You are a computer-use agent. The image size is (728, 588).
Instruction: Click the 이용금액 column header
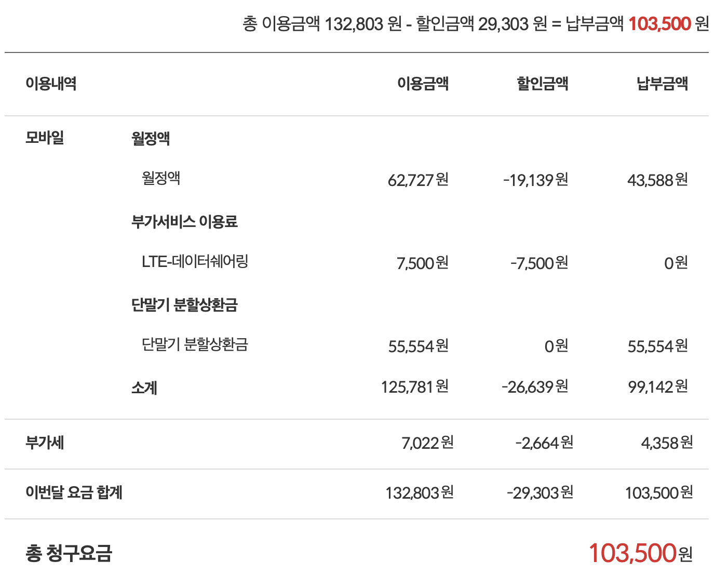(x=423, y=83)
